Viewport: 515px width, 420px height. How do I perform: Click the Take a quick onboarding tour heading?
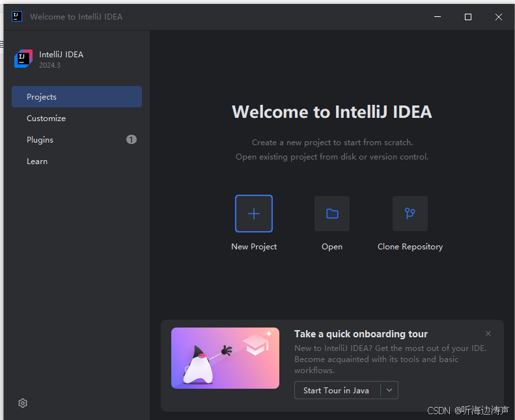click(x=361, y=334)
